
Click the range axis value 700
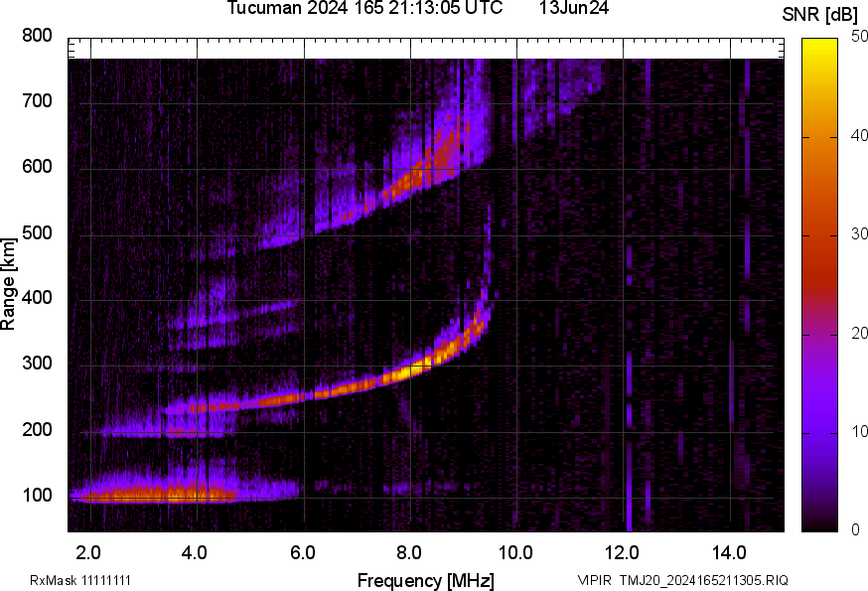tap(37, 101)
